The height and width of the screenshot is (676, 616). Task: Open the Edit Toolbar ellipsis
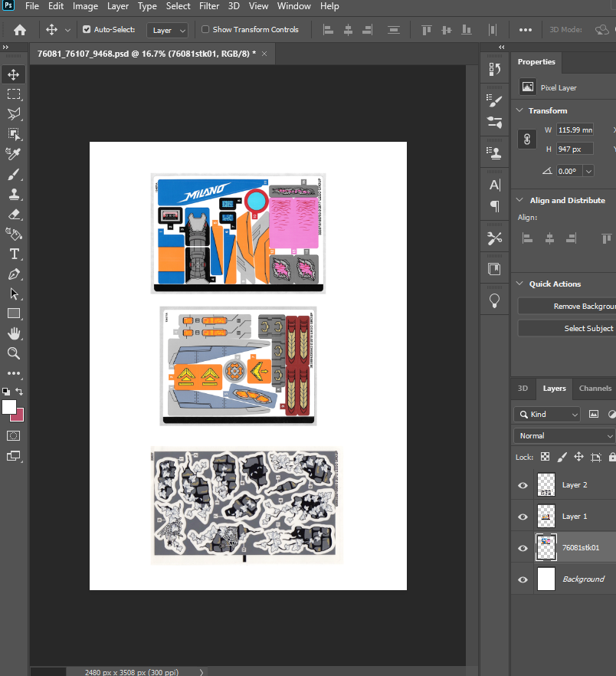(13, 373)
